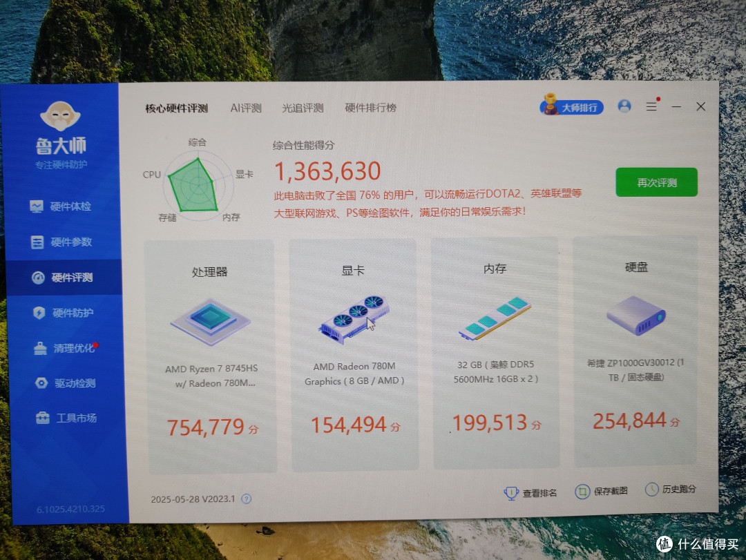Open the hamburger main menu icon
The width and height of the screenshot is (746, 560).
point(652,106)
